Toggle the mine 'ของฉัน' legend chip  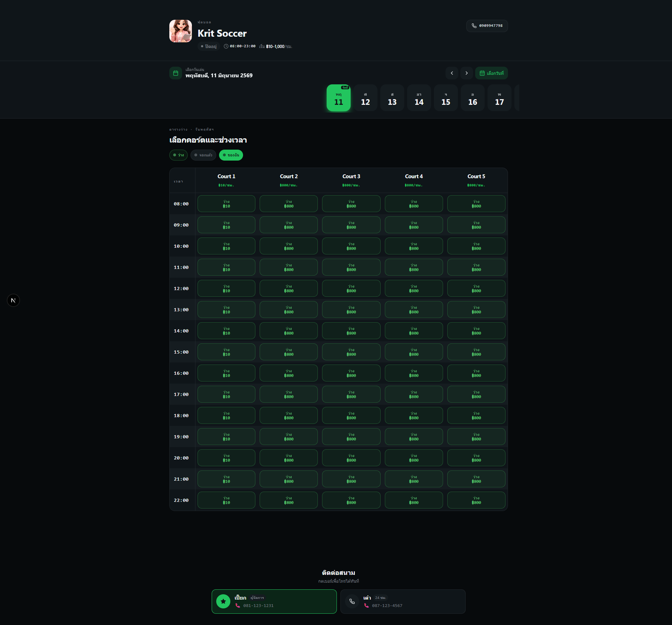[x=231, y=155]
